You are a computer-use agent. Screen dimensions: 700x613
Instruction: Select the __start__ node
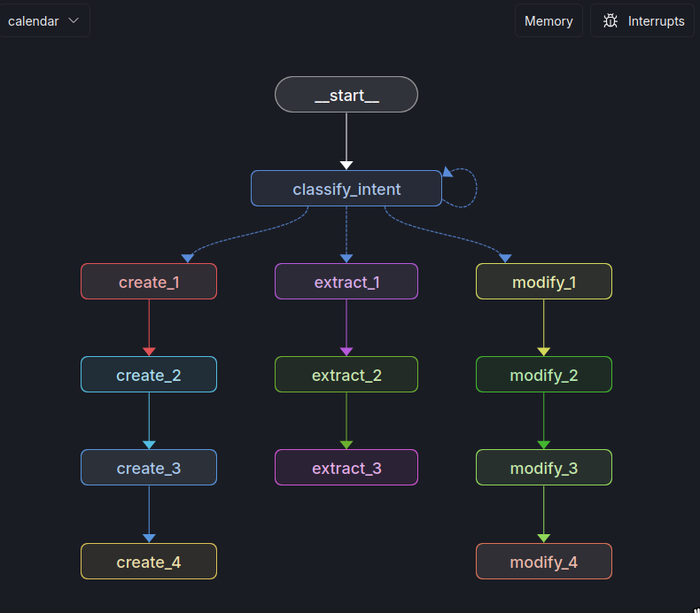coord(346,95)
